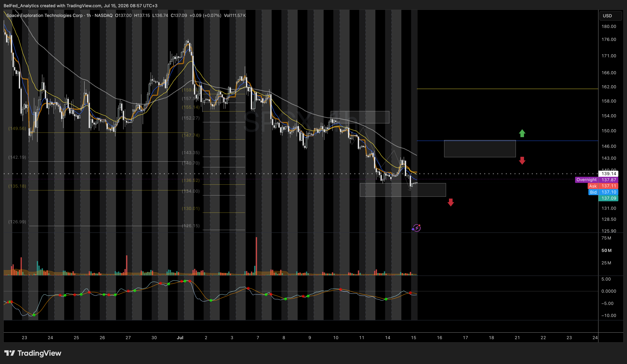
Task: Click the green up arrow marker
Action: (x=522, y=133)
